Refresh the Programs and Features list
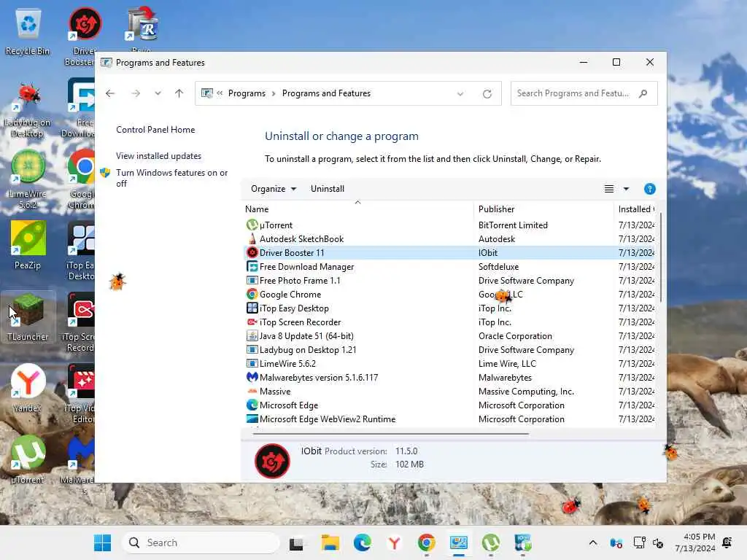747x560 pixels. [x=487, y=94]
